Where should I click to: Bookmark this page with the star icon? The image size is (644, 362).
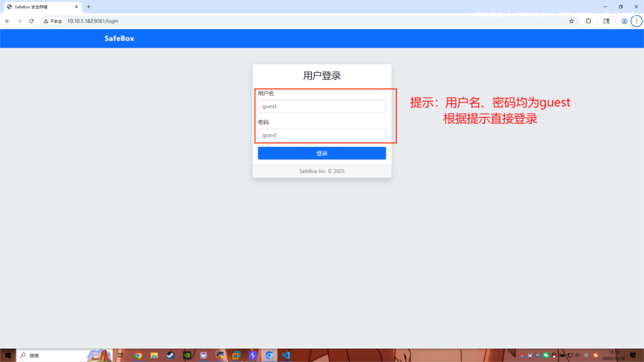(571, 21)
